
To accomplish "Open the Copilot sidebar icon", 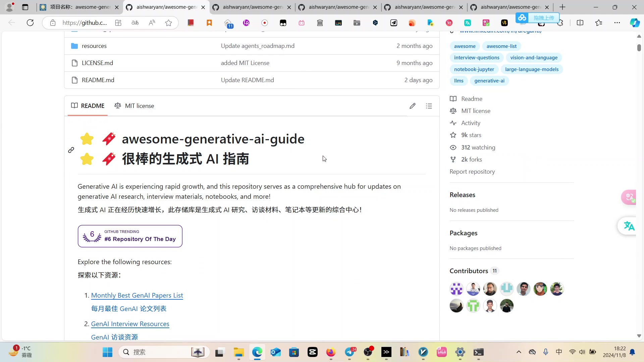I will [634, 23].
